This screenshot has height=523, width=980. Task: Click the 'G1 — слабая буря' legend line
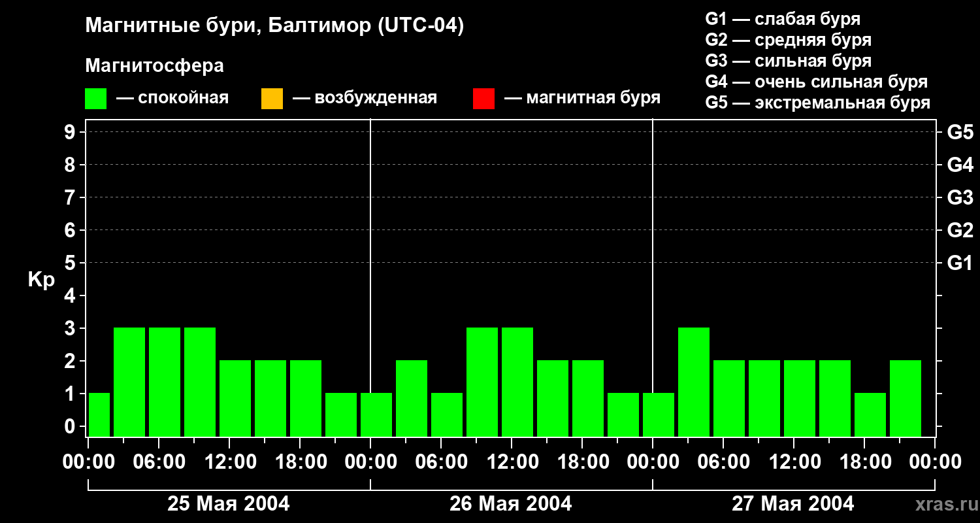(x=783, y=19)
